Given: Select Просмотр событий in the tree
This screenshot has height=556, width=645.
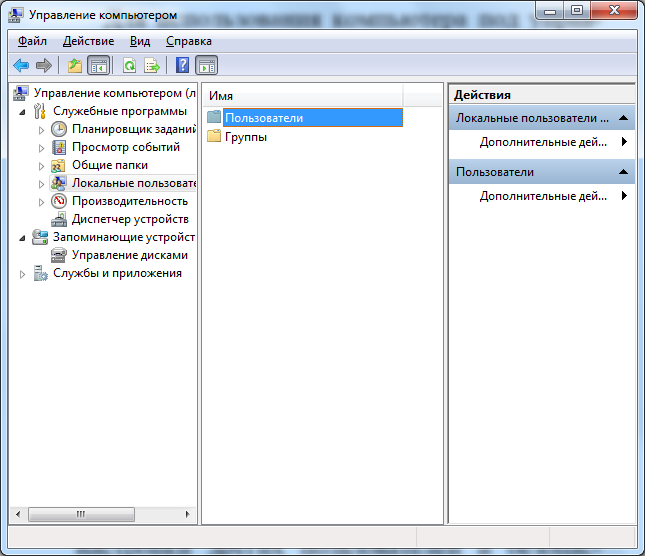Looking at the screenshot, I should pyautogui.click(x=126, y=147).
